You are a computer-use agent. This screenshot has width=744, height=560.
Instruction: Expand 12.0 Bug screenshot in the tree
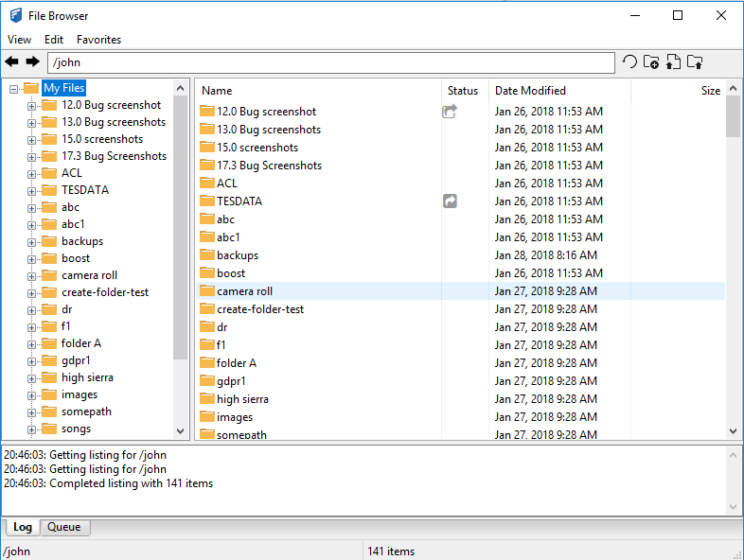tap(31, 106)
